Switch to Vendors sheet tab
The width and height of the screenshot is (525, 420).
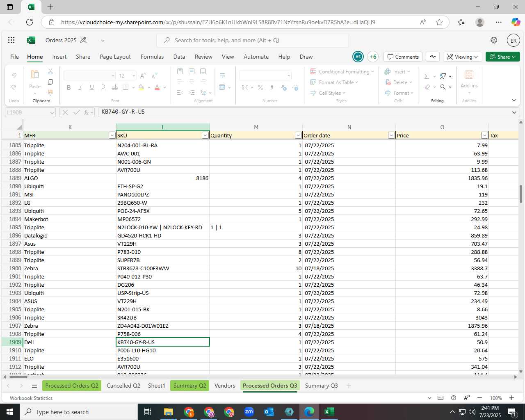point(225,386)
